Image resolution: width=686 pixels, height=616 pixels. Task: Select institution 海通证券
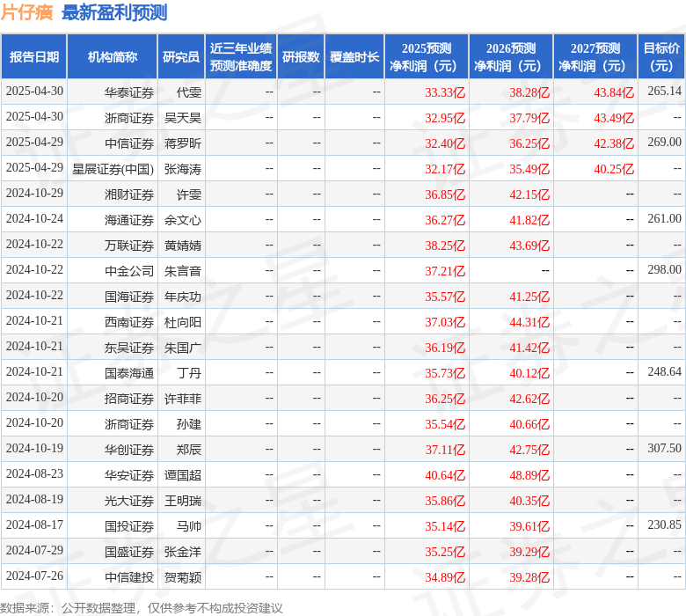point(129,220)
